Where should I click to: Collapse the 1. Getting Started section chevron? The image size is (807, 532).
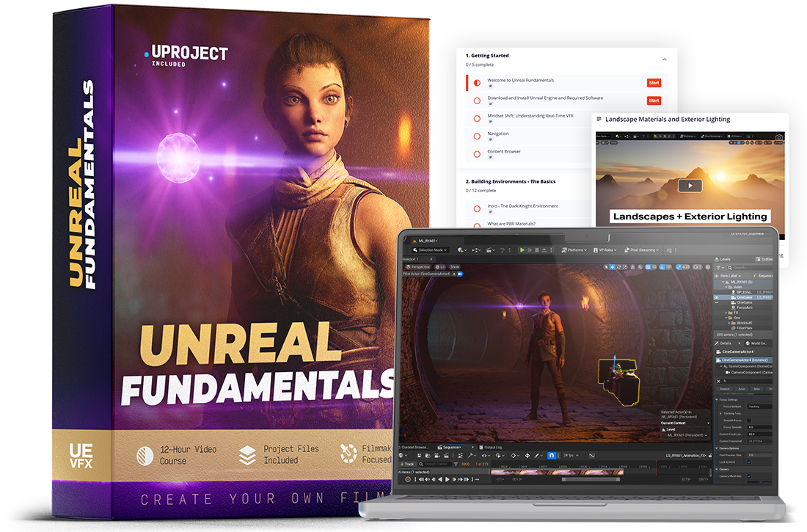[x=665, y=59]
